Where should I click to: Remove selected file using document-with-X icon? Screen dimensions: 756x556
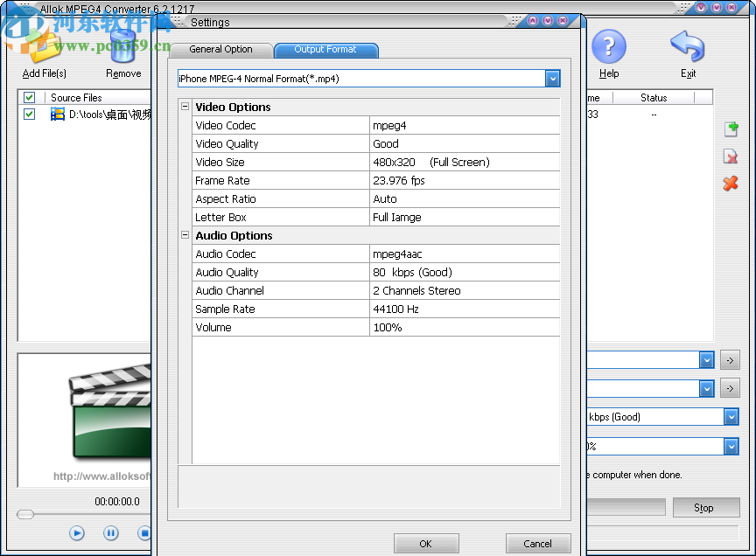coord(731,156)
